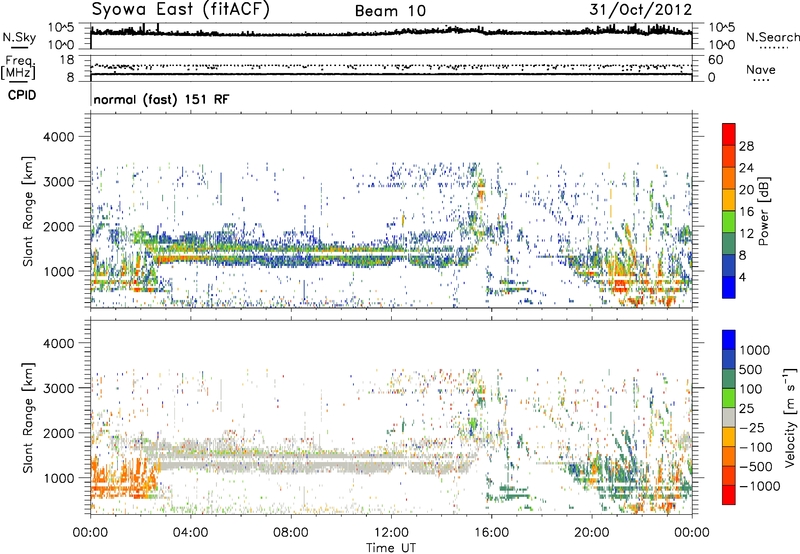
Task: Click the 'normal (fast) 151 RF' mode text
Action: tap(161, 99)
